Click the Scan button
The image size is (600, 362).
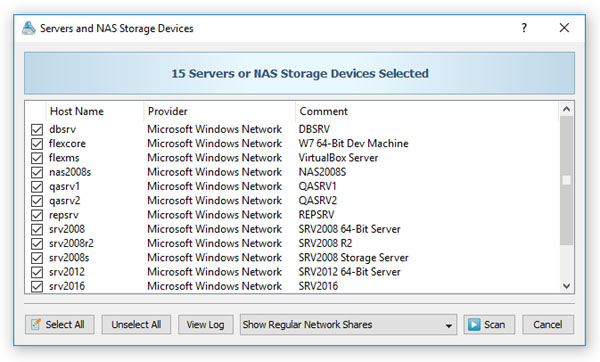pos(489,324)
